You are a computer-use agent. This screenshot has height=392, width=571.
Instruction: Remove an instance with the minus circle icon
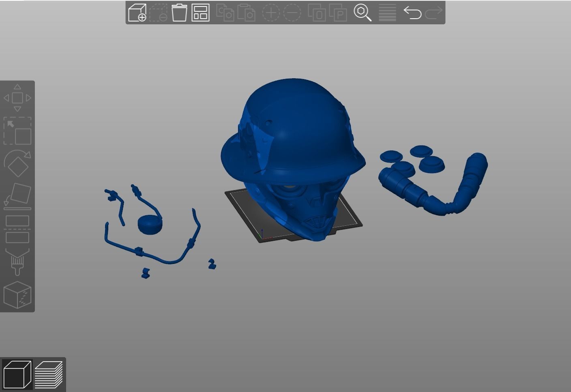tap(292, 13)
